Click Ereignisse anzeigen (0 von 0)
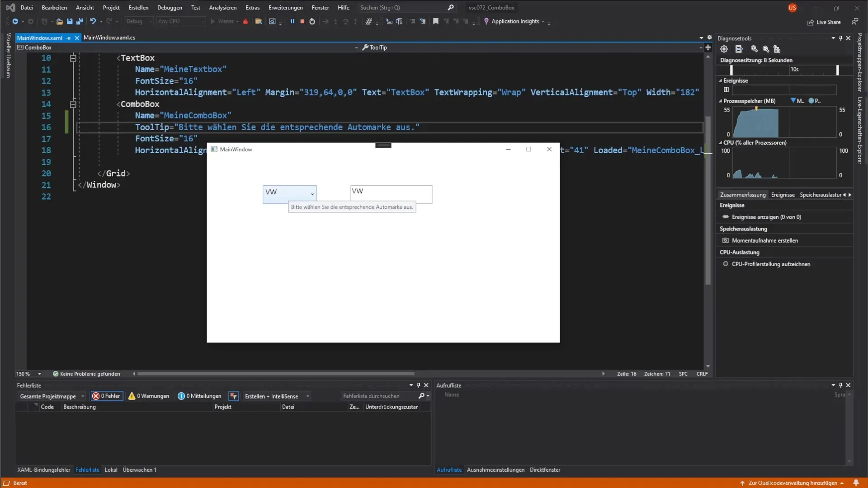Screen dimensions: 868x488 [x=766, y=217]
